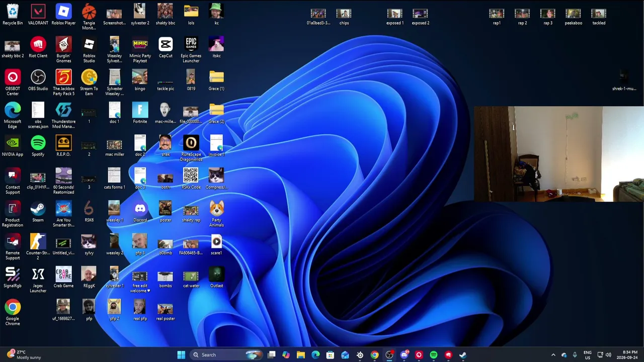
Task: Select the Fortnite desktop icon
Action: pyautogui.click(x=140, y=113)
